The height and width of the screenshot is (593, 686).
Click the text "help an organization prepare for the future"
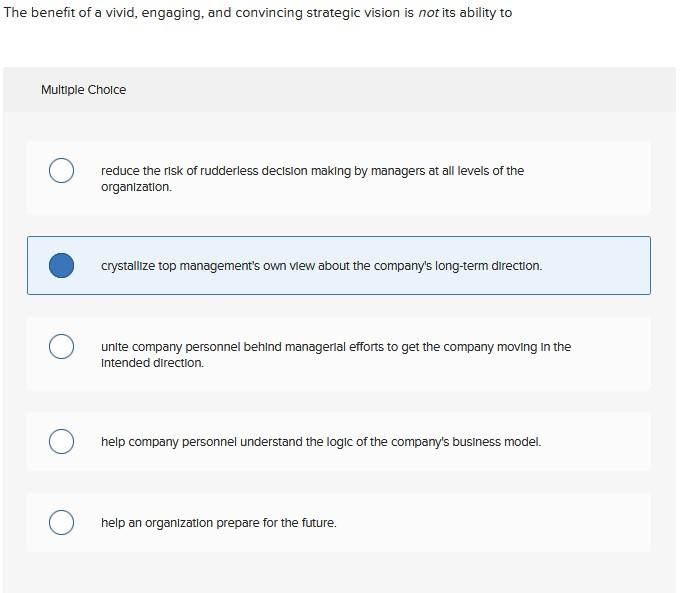pyautogui.click(x=218, y=523)
